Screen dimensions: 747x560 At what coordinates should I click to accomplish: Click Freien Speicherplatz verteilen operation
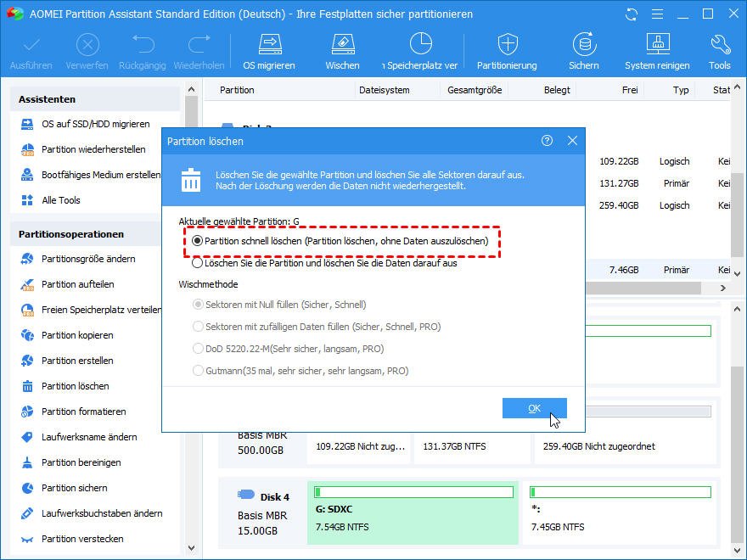(91, 310)
